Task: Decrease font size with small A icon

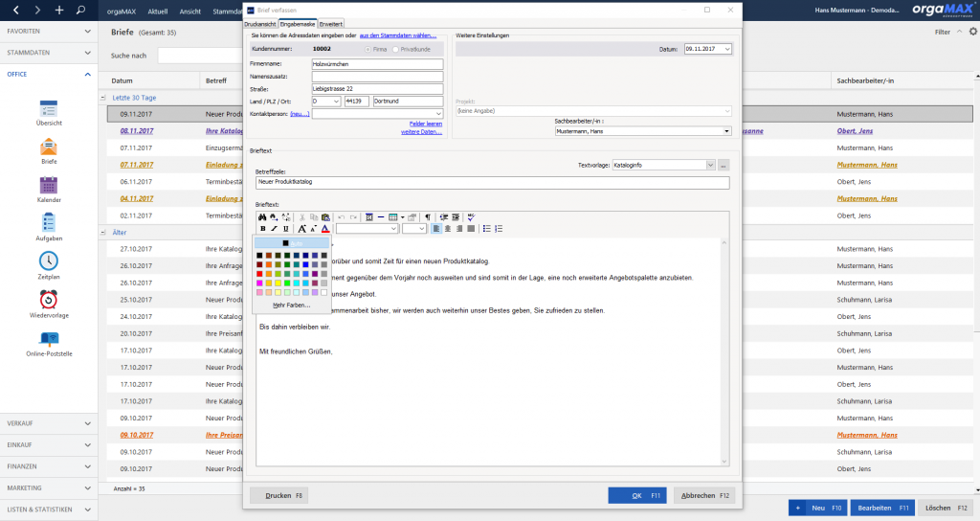Action: 313,228
